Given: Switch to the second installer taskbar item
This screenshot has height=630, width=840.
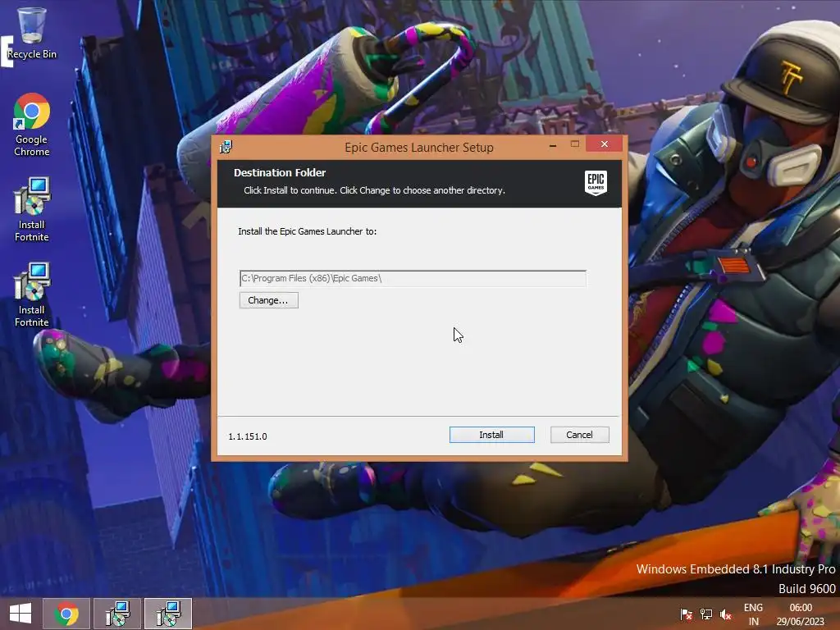Looking at the screenshot, I should (x=168, y=614).
